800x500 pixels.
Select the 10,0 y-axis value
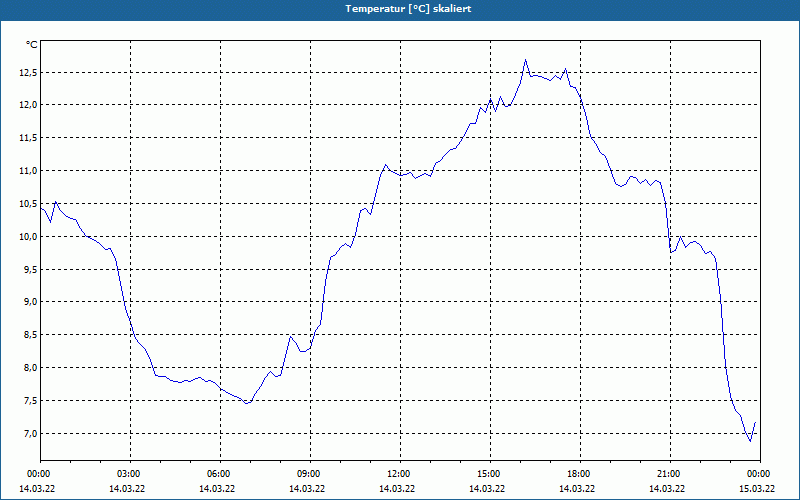coord(28,237)
